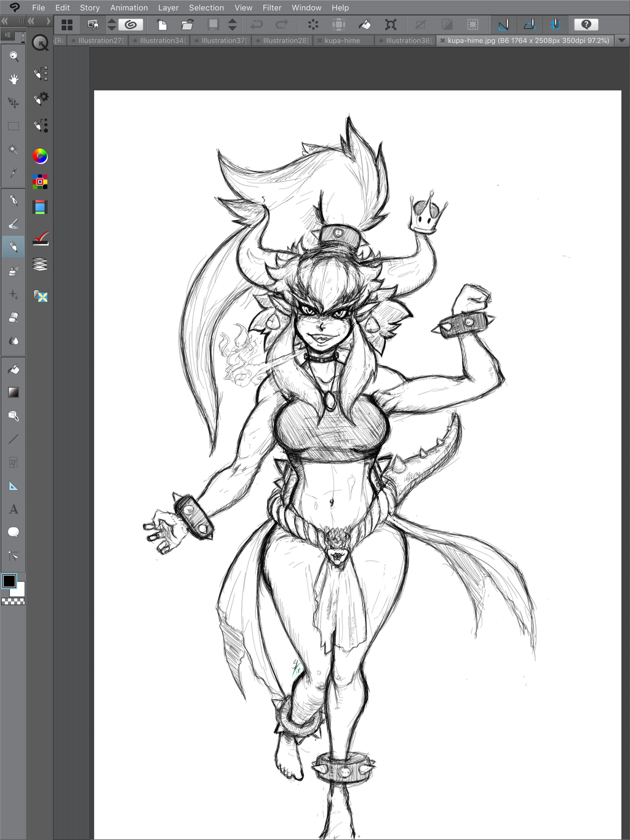Image resolution: width=630 pixels, height=840 pixels.
Task: Open the Help menu
Action: point(340,8)
